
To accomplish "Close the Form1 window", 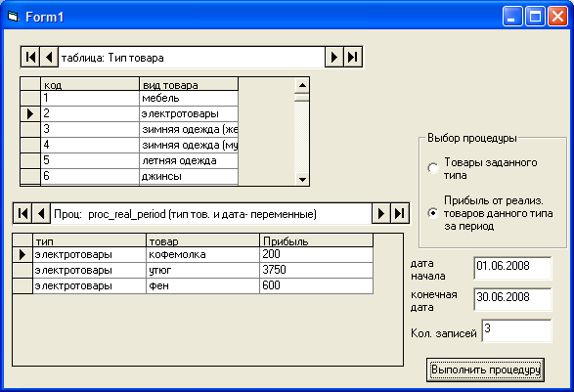I will pos(557,17).
